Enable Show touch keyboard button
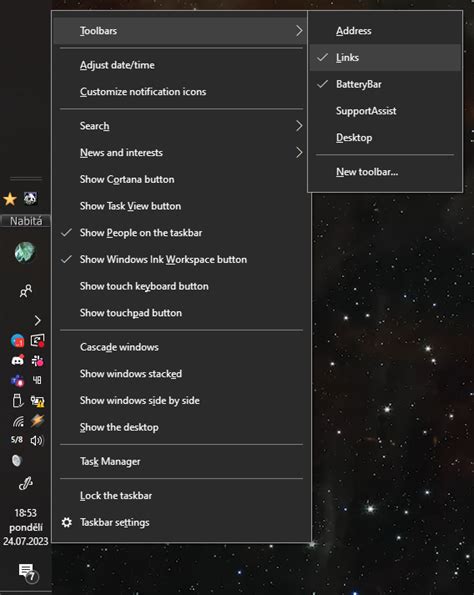Viewport: 474px width, 595px height. point(181,286)
